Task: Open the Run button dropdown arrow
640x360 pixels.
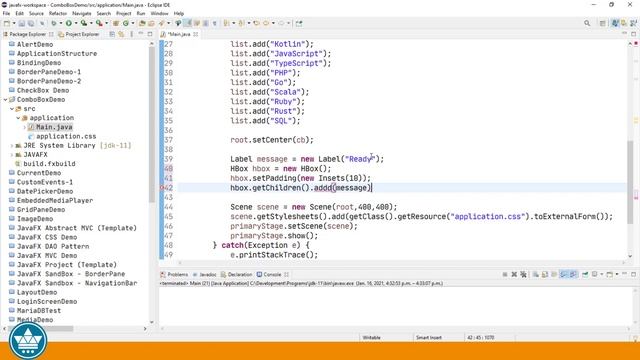Action: 76,23
